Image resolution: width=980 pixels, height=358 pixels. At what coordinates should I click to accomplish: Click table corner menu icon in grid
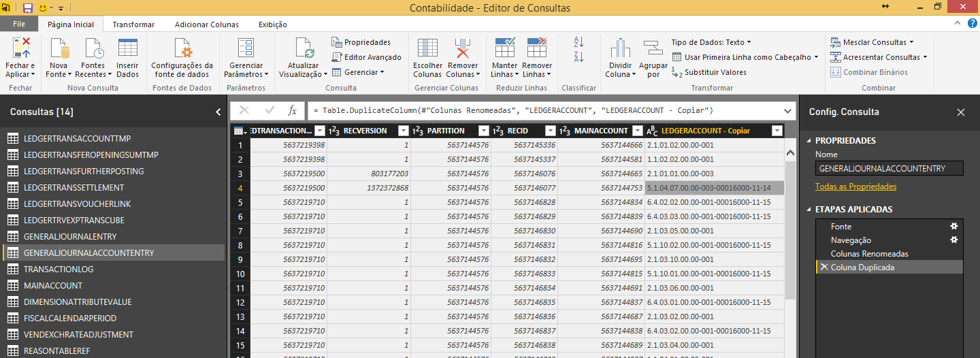click(x=240, y=131)
